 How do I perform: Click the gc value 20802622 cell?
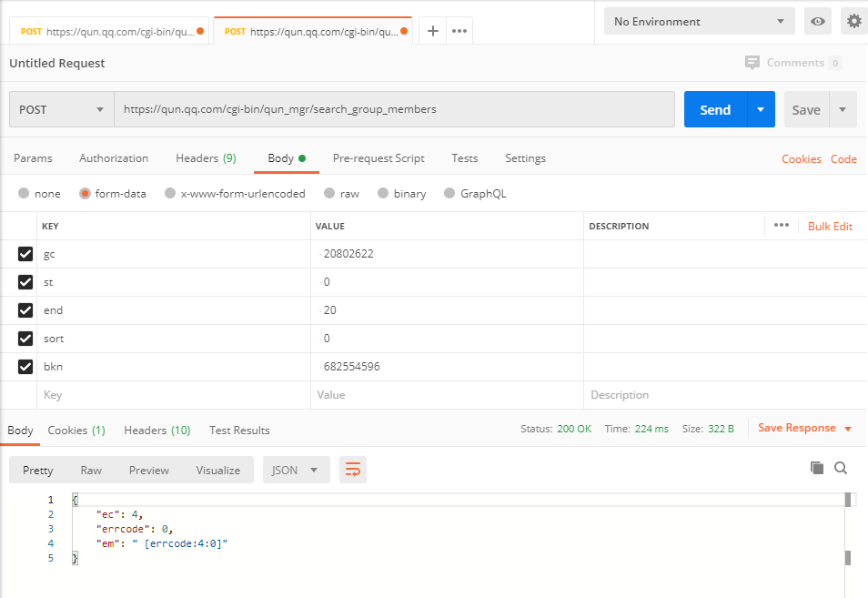[448, 254]
